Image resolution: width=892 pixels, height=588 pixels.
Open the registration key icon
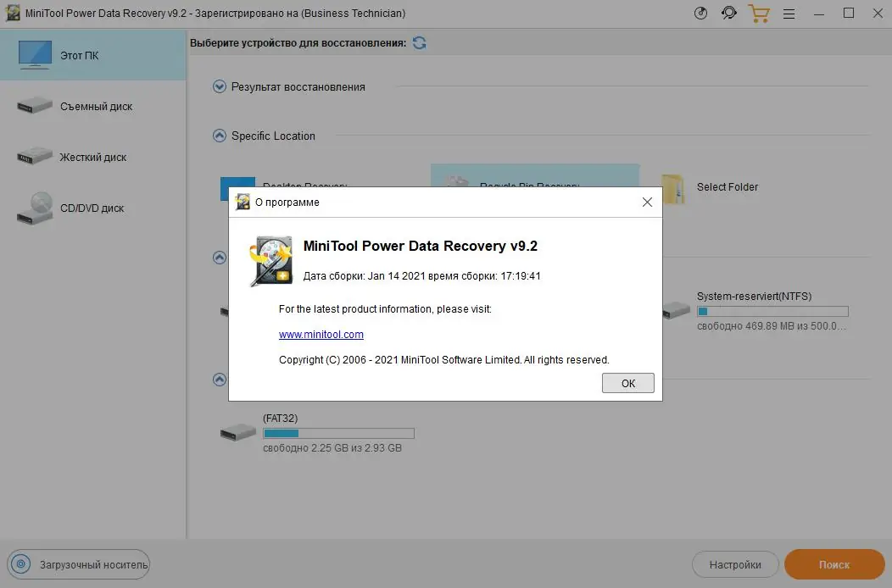tap(700, 13)
